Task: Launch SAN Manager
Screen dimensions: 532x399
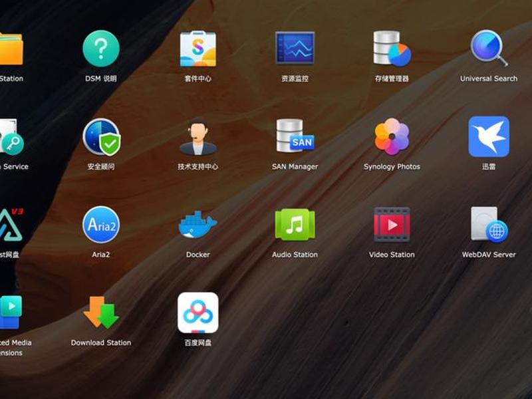Action: tap(295, 136)
